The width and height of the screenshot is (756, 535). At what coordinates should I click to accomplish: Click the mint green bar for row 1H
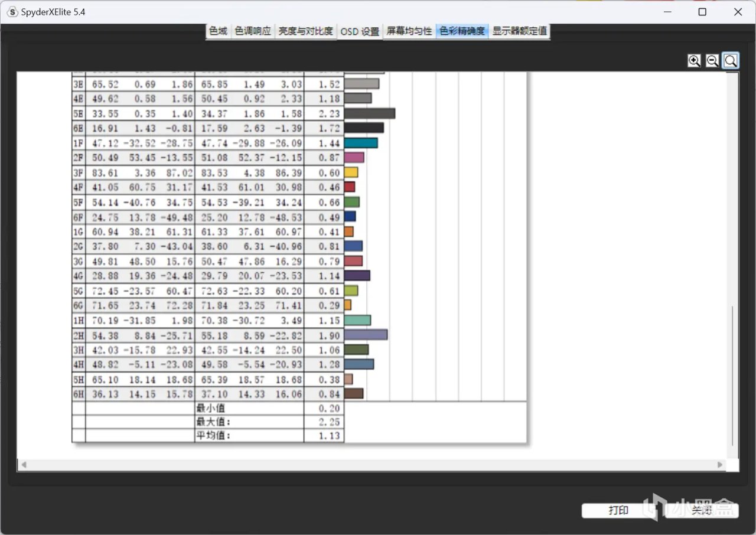357,320
